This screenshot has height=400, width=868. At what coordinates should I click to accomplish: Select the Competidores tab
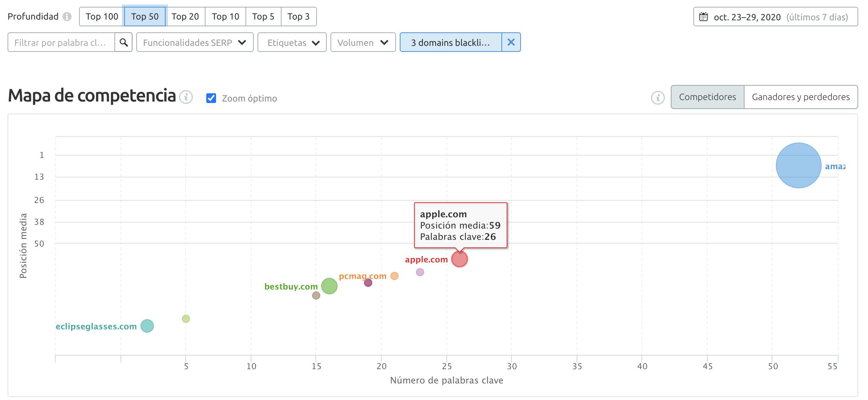click(707, 97)
